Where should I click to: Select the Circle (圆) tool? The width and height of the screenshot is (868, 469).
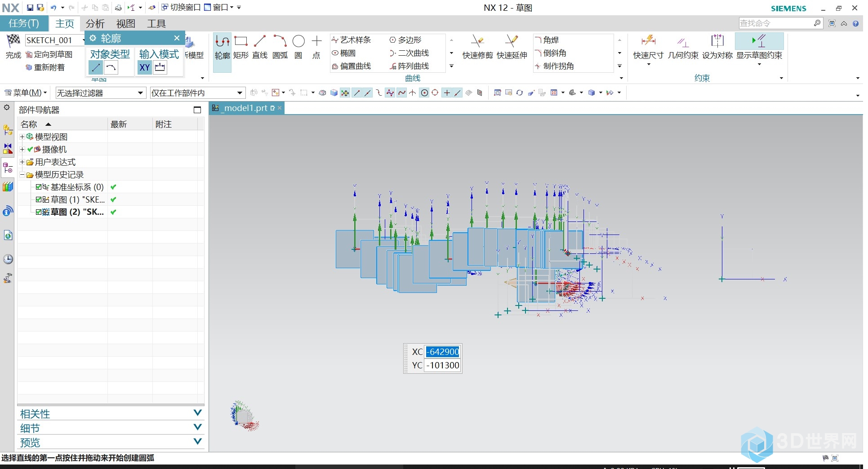click(298, 48)
